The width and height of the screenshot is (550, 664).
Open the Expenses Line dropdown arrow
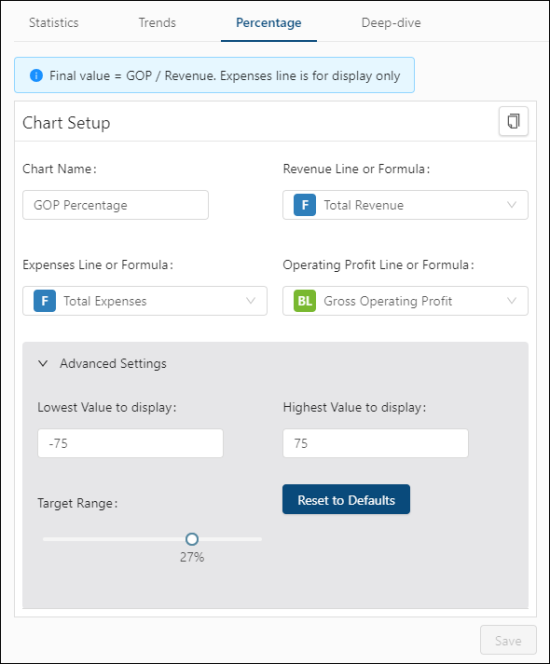[x=251, y=301]
